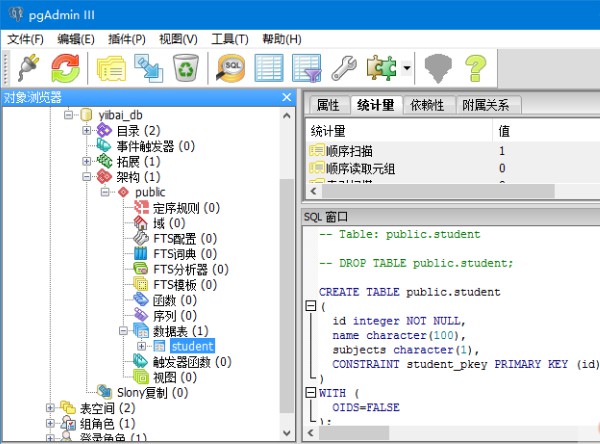The height and width of the screenshot is (444, 600).
Task: Click the 拓展 extensions icon
Action: [104, 161]
